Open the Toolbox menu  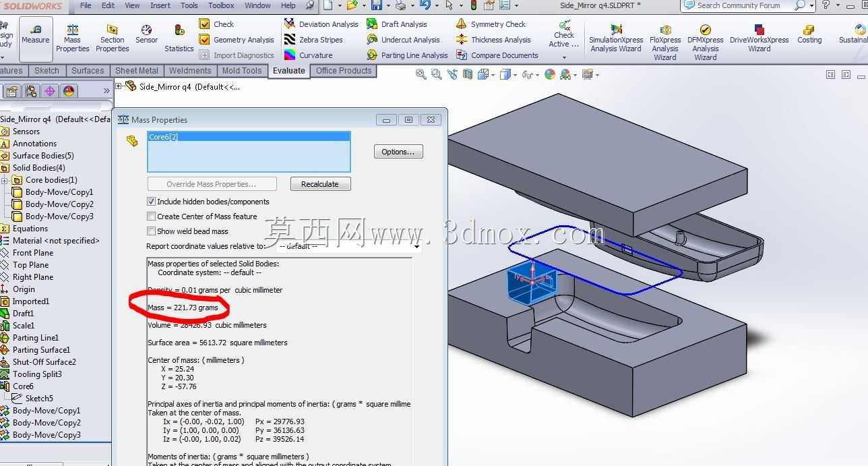221,5
